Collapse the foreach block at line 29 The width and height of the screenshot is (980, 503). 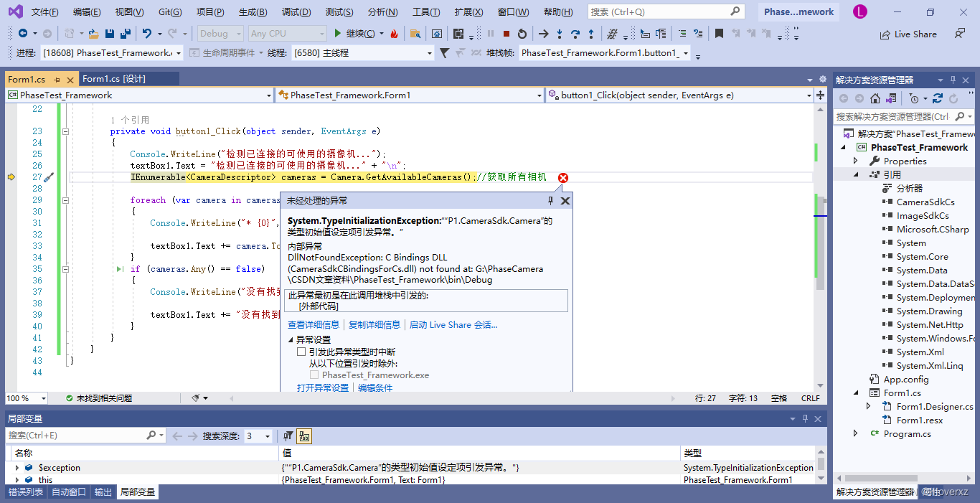pos(65,200)
